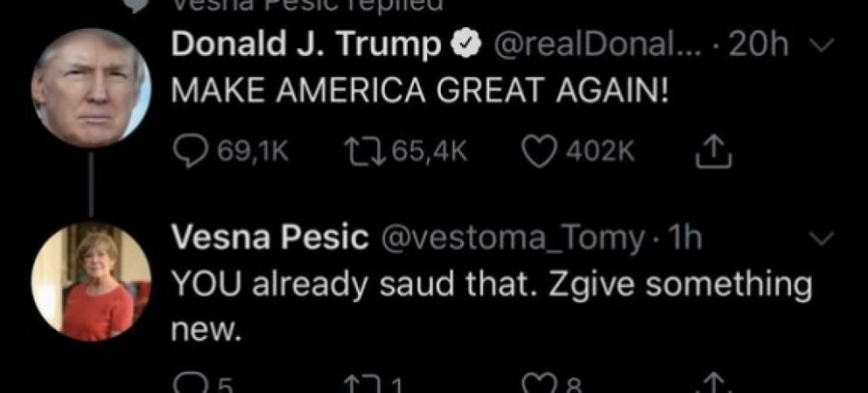
Task: Open the 'YOU already saud that' reply text
Action: [x=490, y=286]
